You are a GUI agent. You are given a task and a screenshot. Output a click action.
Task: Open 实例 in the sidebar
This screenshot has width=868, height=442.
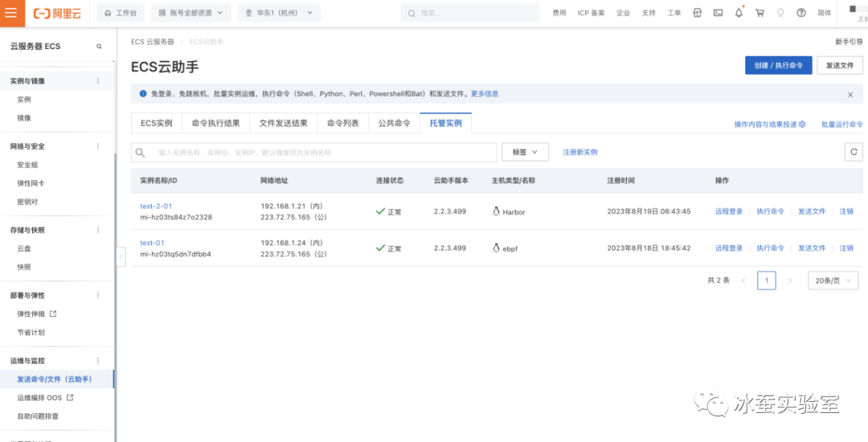click(x=24, y=100)
